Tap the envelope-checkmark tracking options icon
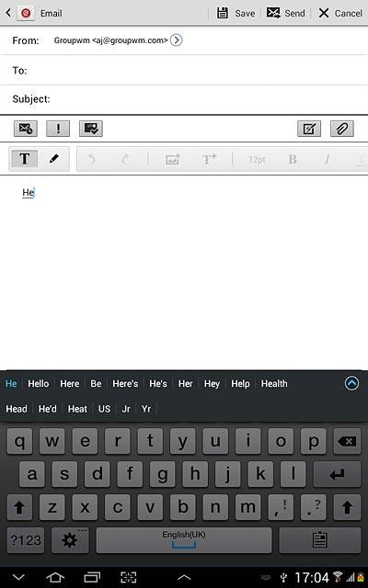Viewport: 368px width, 588px height. click(x=91, y=129)
